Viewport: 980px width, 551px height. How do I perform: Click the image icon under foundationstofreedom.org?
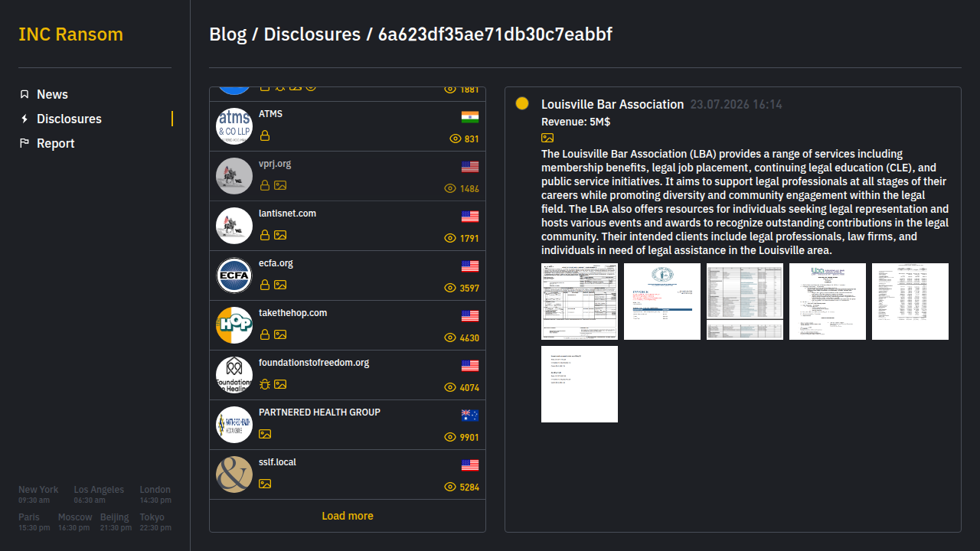coord(280,384)
